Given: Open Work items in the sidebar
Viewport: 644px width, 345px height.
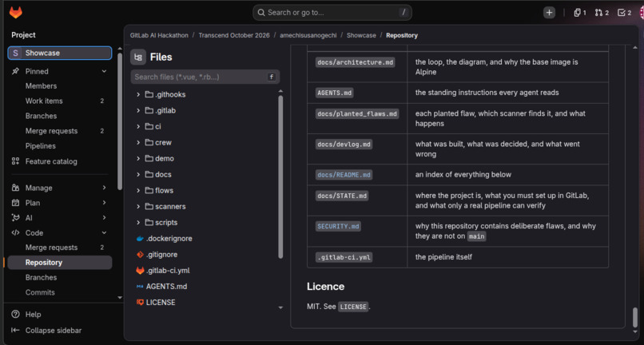Looking at the screenshot, I should [x=60, y=101].
